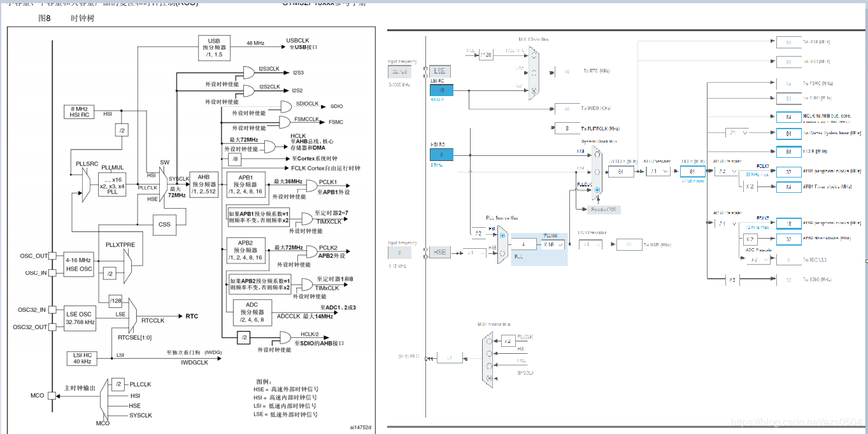Click the To FLITFCLK (MHz) output field
This screenshot has height=434, width=868.
567,128
